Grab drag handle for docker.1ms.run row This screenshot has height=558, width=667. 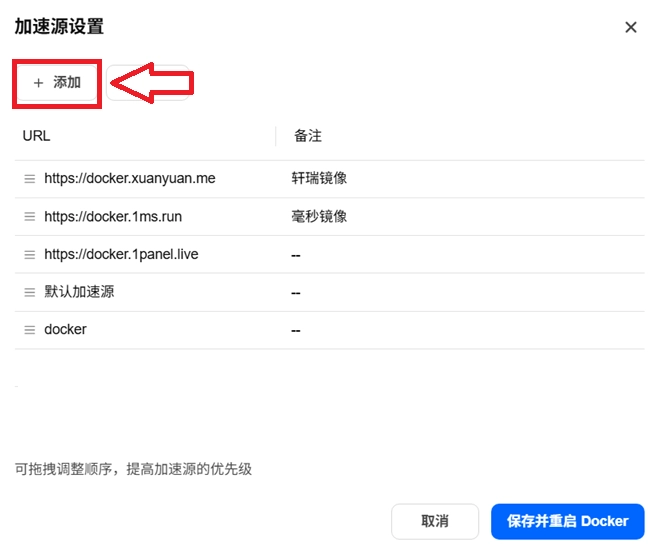(x=29, y=217)
